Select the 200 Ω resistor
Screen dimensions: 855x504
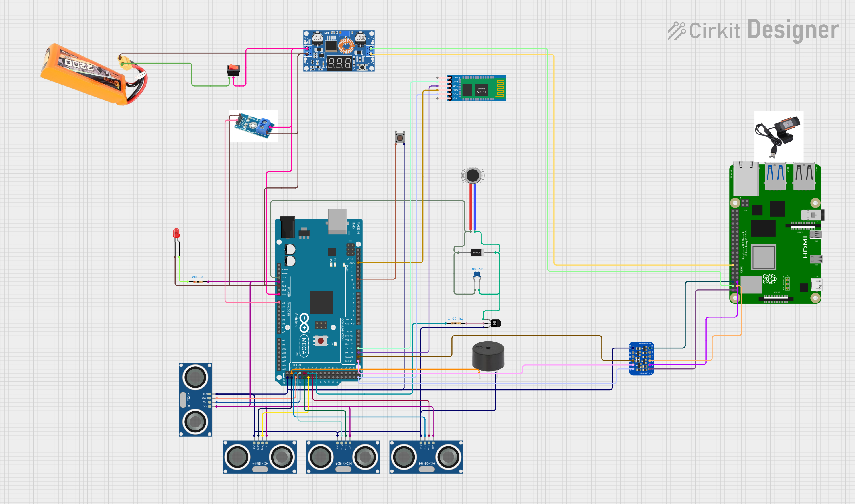tap(198, 281)
